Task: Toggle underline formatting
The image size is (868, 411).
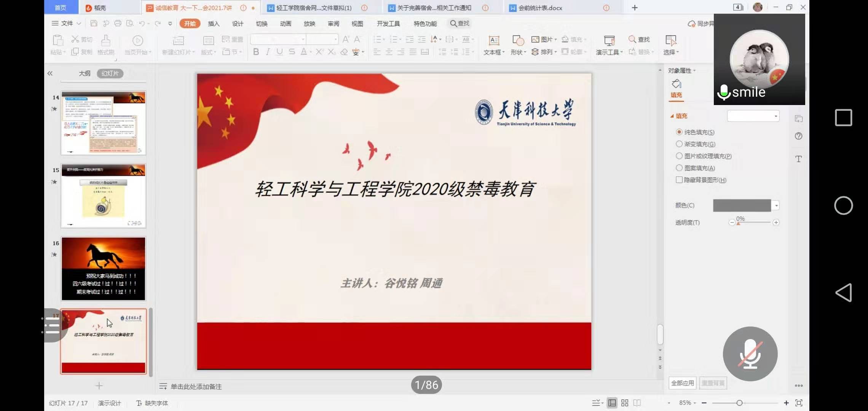Action: pos(279,52)
